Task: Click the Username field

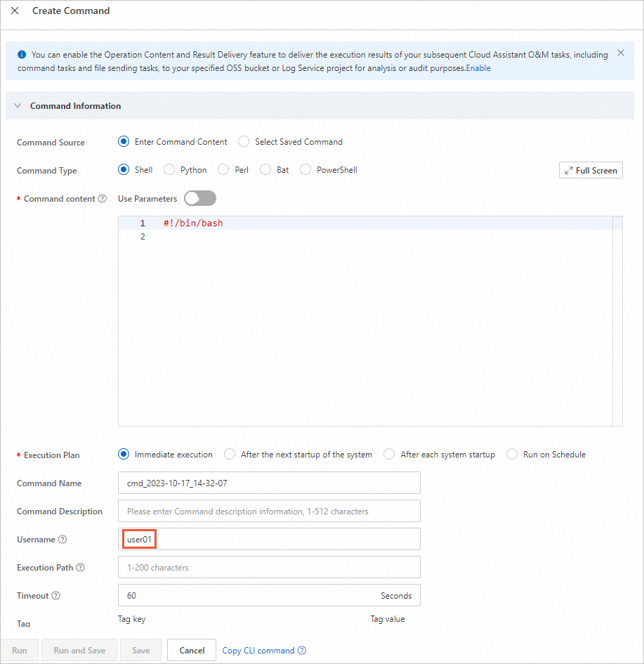Action: point(269,539)
